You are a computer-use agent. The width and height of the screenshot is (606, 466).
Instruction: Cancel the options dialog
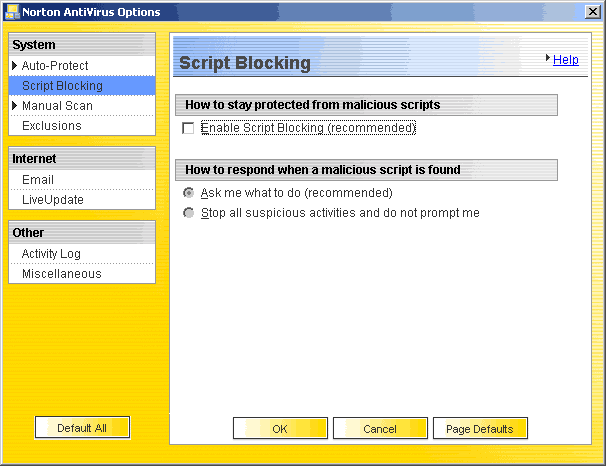(x=380, y=429)
